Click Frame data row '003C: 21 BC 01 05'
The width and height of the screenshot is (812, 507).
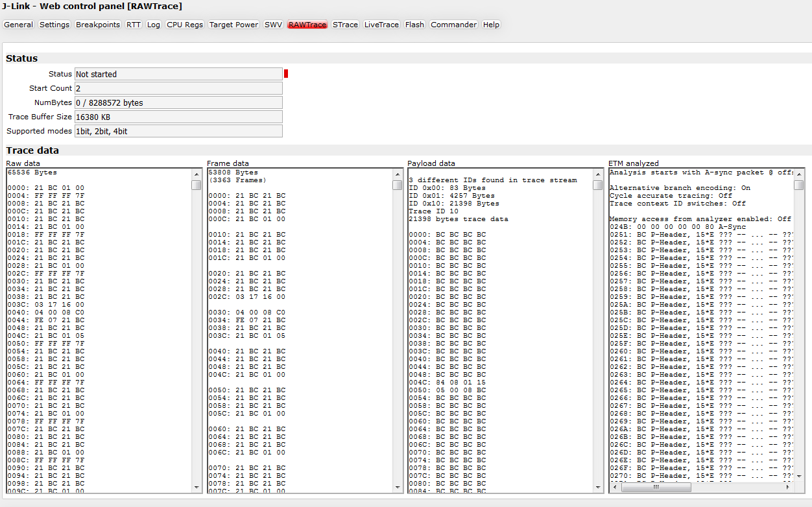click(x=247, y=336)
